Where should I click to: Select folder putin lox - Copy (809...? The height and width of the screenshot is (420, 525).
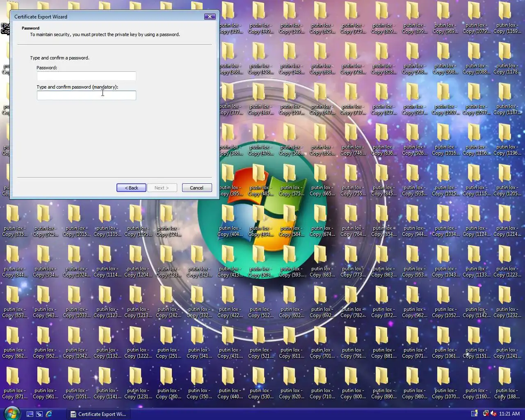pos(384,18)
